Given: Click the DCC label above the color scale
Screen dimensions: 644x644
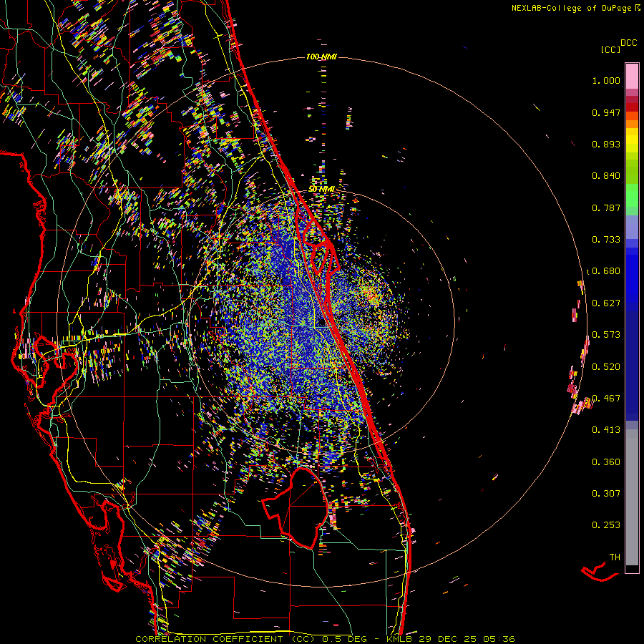Looking at the screenshot, I should 628,43.
